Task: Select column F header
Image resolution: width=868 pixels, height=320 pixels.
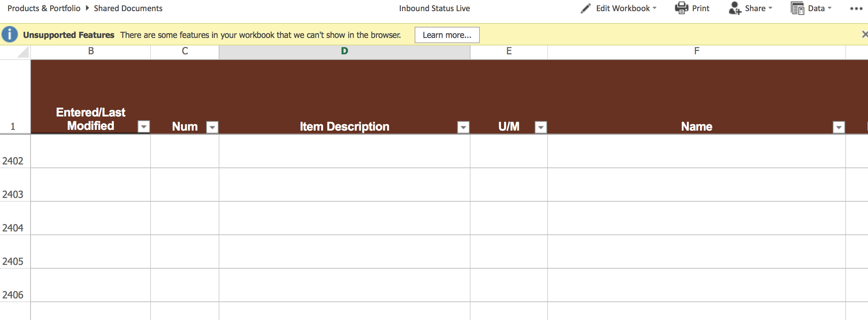Action: pos(697,51)
